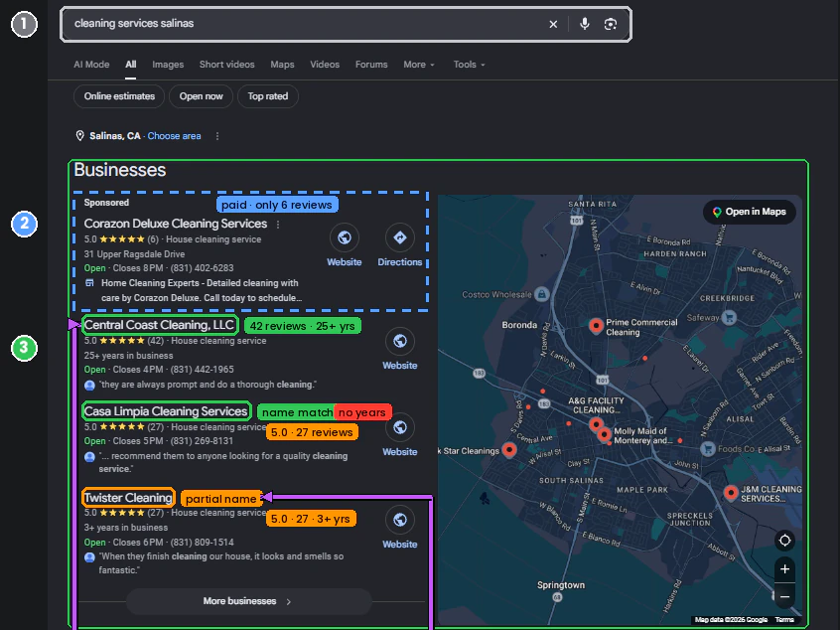Open Twister Cleaning listing title

pyautogui.click(x=128, y=498)
